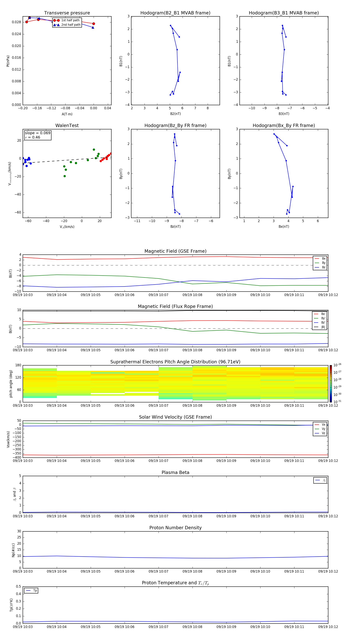
Task: Click the "Magnetic Field (Flux Rope Frame)" title
Action: tap(175, 307)
